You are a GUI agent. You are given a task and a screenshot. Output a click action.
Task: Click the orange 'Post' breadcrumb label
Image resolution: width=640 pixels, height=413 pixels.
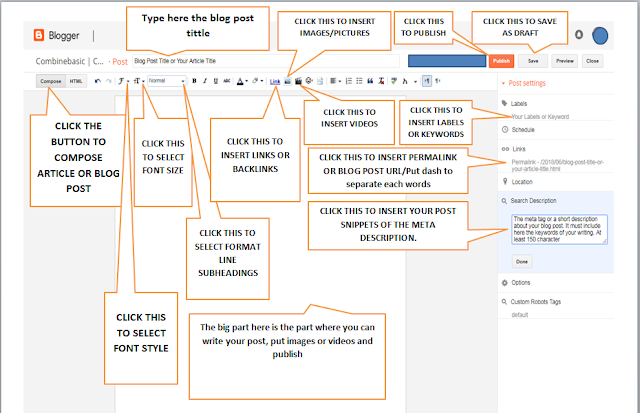[120, 62]
